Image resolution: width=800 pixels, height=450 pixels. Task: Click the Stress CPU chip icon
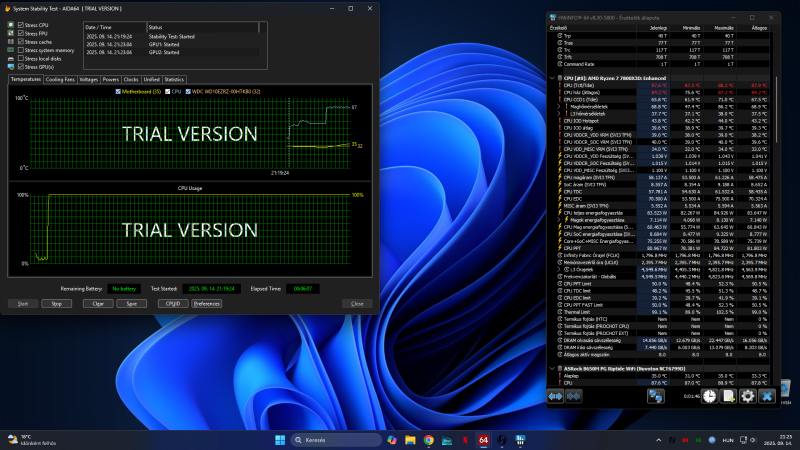coord(11,24)
